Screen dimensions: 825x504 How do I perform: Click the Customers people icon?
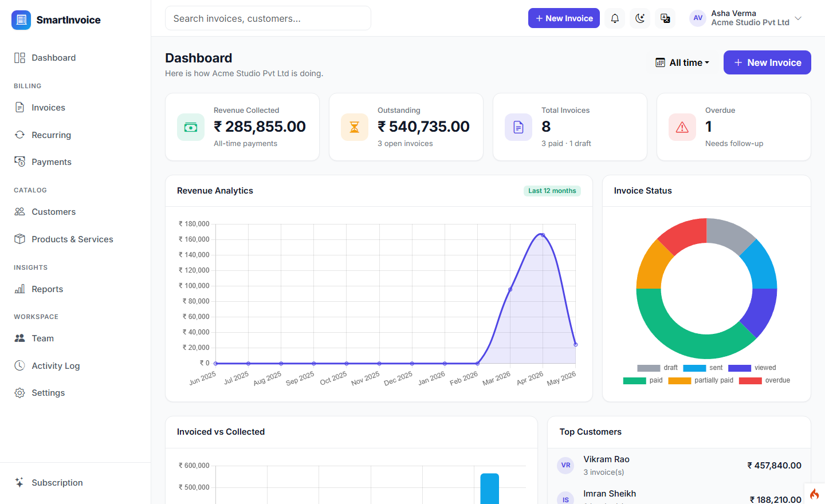pyautogui.click(x=19, y=211)
